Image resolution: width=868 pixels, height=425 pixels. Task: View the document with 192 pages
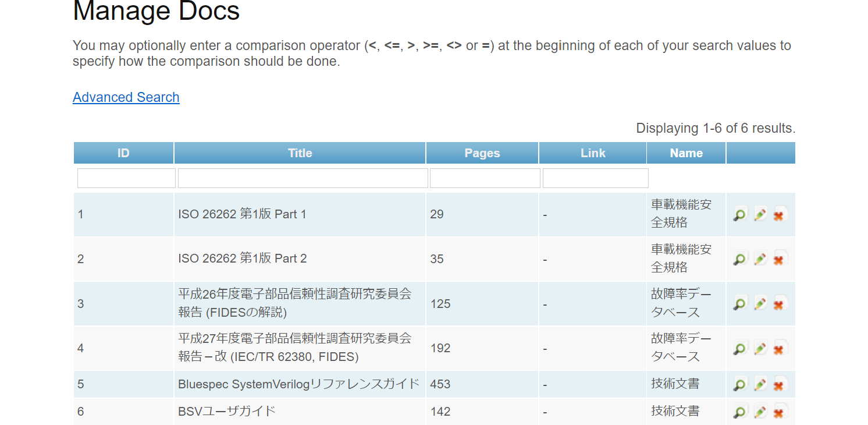click(x=739, y=348)
